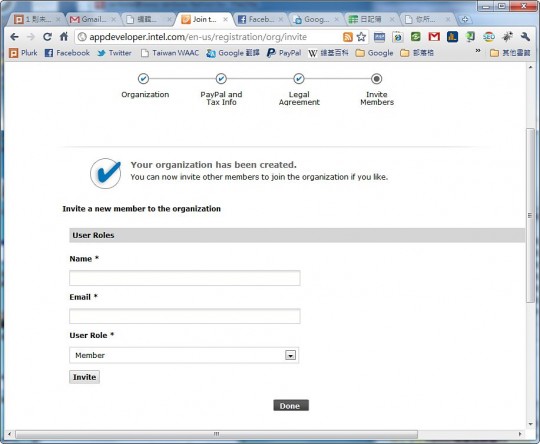
Task: Click the Legal Agreement step checkmark
Action: tap(299, 79)
